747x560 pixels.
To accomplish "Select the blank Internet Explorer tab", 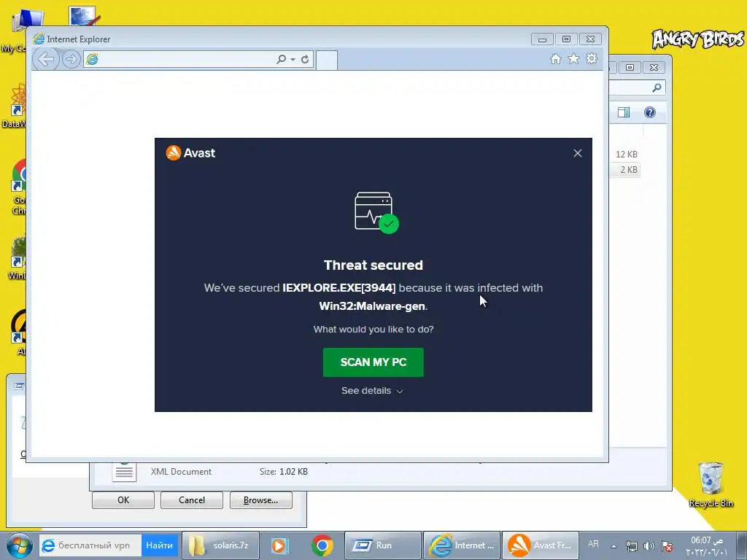I will pyautogui.click(x=327, y=60).
